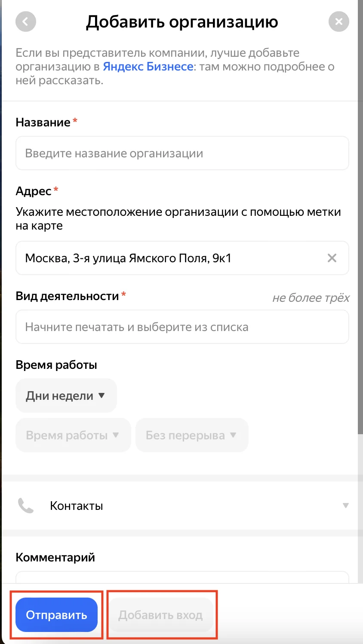Clear the address with the X icon
Viewport: 363px width, 644px height.
[332, 258]
